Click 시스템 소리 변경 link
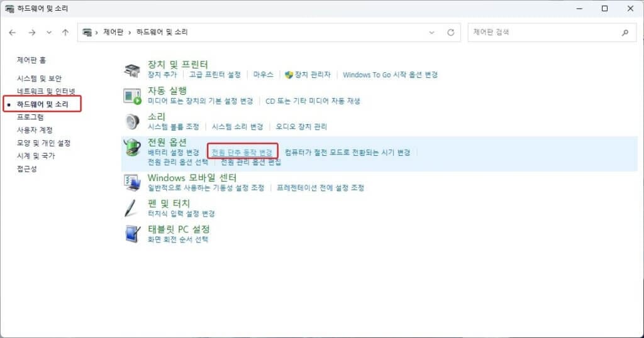This screenshot has width=644, height=338. [x=237, y=127]
